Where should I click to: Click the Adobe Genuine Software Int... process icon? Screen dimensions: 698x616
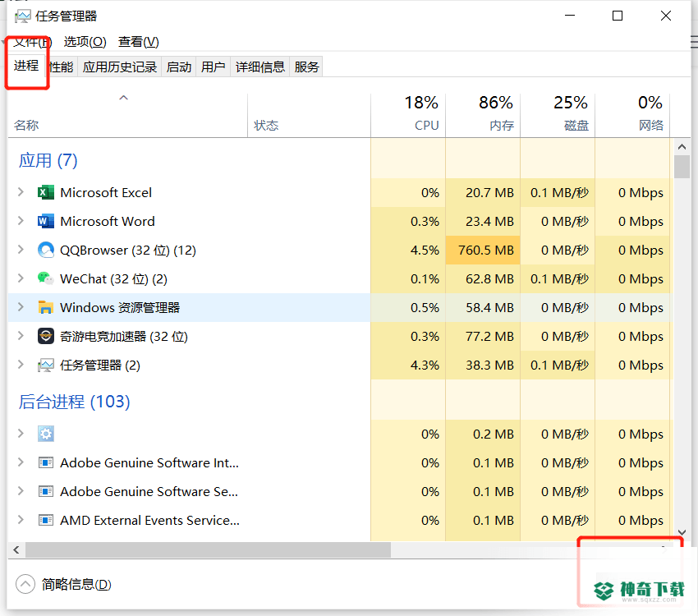coord(46,463)
